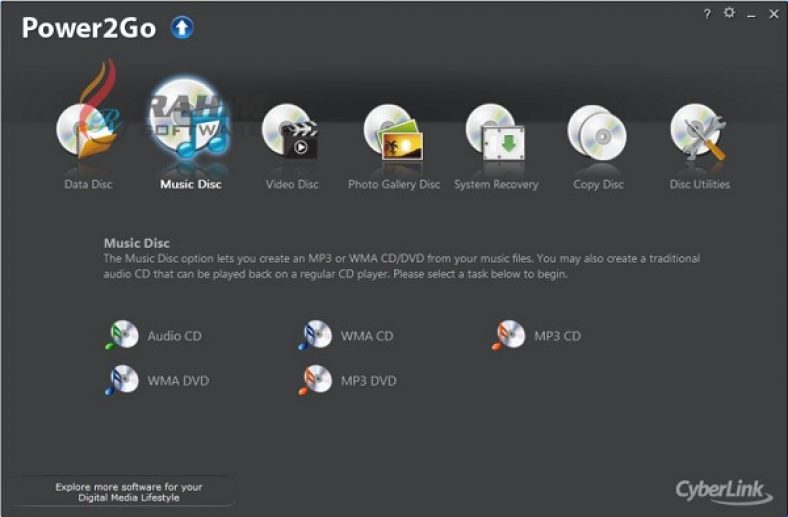Switch to the Video Disc label
The width and height of the screenshot is (788, 517).
click(x=292, y=184)
